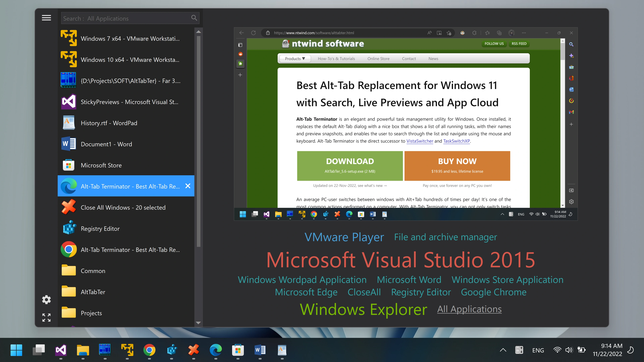Filter by Microsoft Edge in app cloud
Viewport: 644px width, 362px height.
(306, 292)
